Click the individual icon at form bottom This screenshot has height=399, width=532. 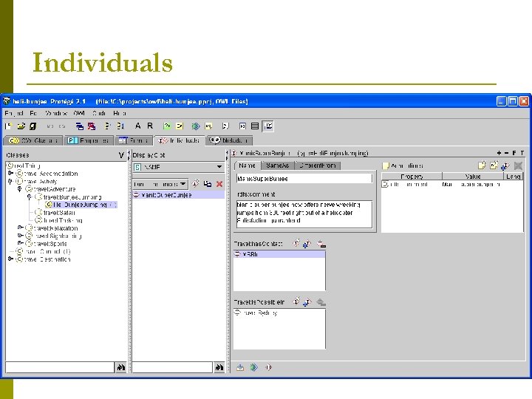268,367
